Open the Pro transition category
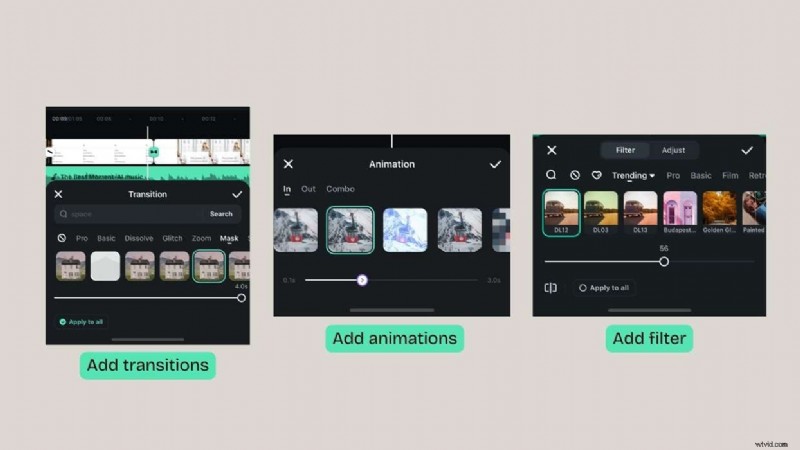This screenshot has width=800, height=450. tap(82, 238)
